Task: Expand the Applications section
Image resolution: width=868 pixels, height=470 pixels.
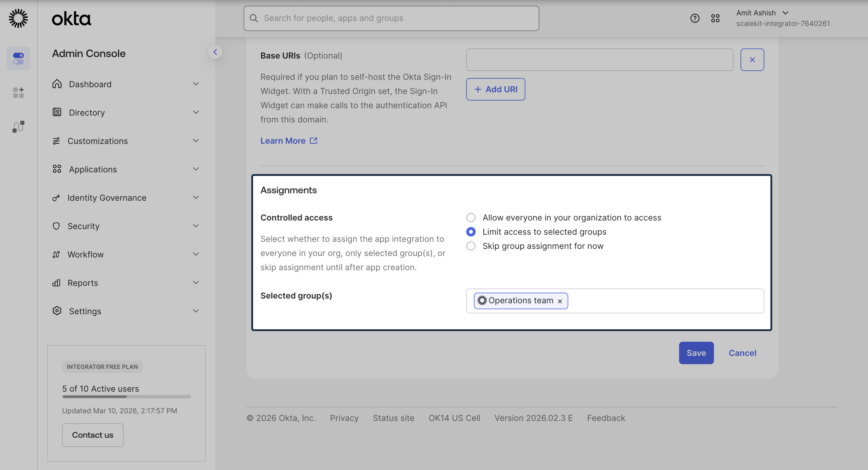Action: pyautogui.click(x=93, y=169)
